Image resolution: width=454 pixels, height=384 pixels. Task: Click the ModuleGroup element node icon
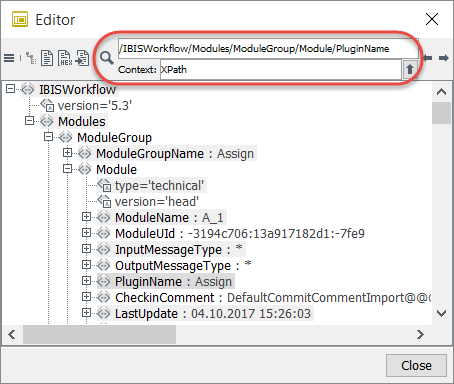tap(65, 137)
